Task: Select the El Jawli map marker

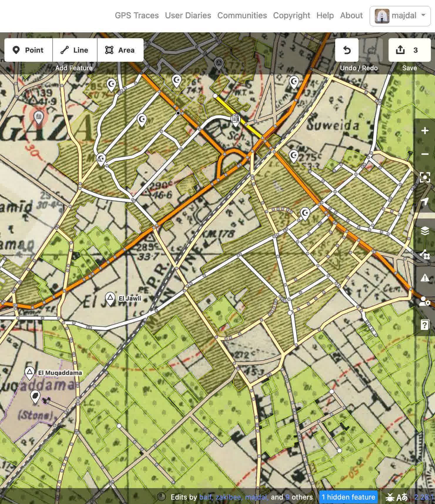Action: click(x=110, y=298)
